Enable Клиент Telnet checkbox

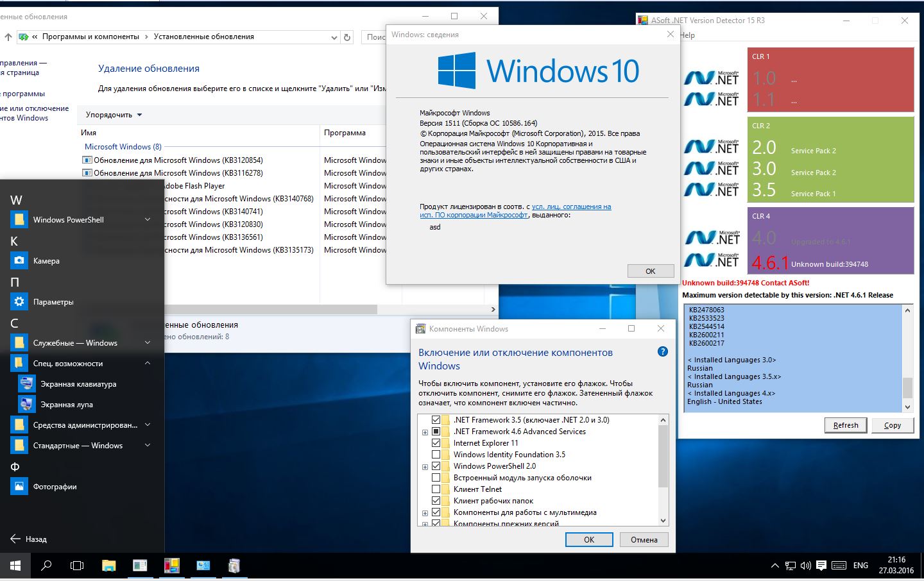(x=436, y=489)
